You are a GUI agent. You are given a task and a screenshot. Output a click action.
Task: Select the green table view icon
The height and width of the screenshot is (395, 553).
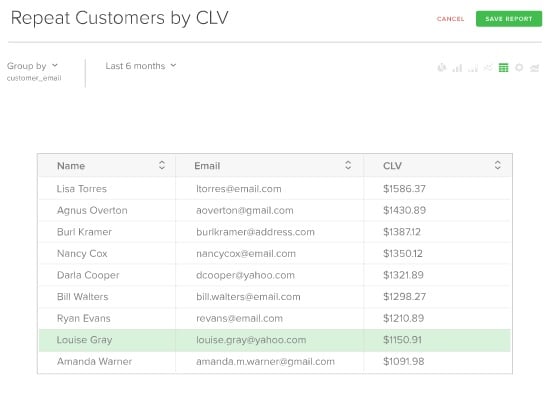coord(504,67)
